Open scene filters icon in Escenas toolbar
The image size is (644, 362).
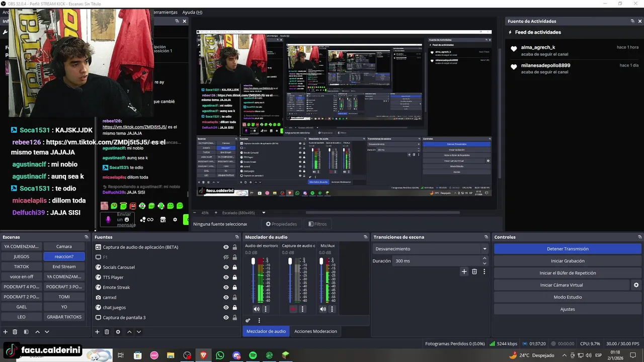point(26,332)
